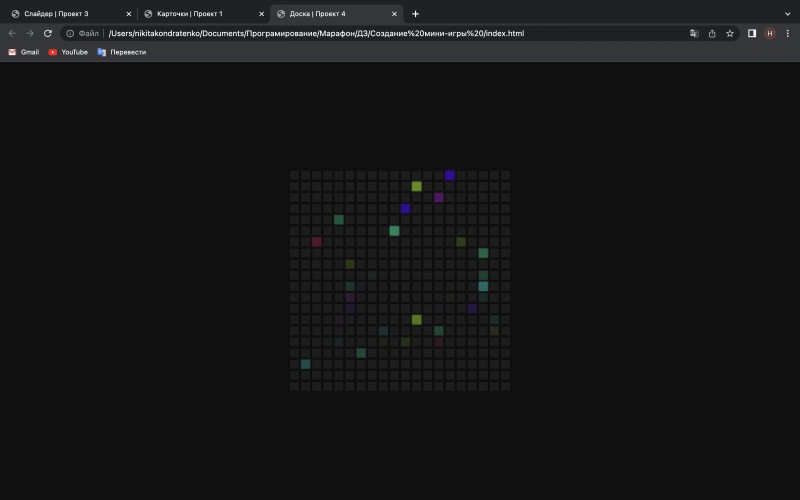Open a new tab with the plus button
Screen dimensions: 800x500
(x=415, y=14)
